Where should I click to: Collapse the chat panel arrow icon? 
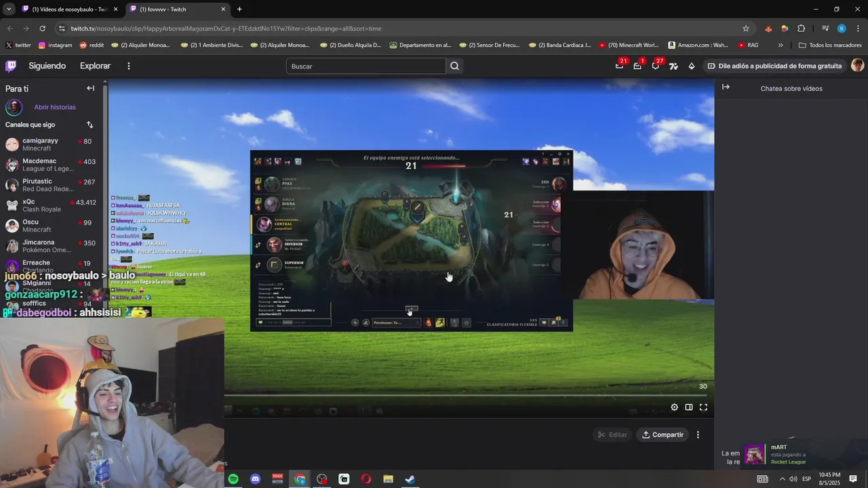coord(726,87)
